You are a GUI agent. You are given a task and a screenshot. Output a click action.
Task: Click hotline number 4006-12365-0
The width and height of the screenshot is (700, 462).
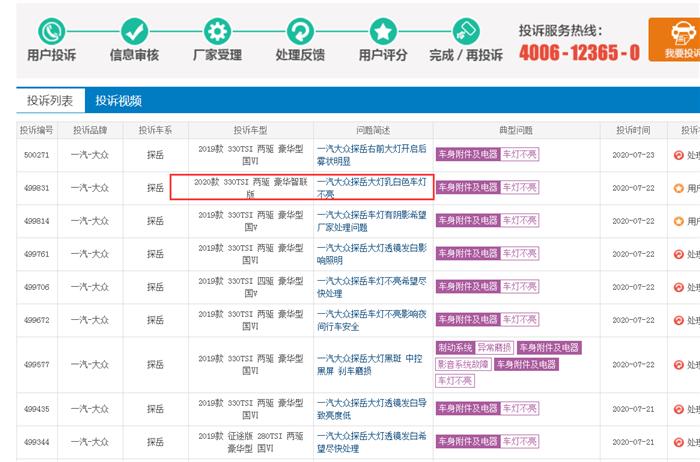pos(579,53)
